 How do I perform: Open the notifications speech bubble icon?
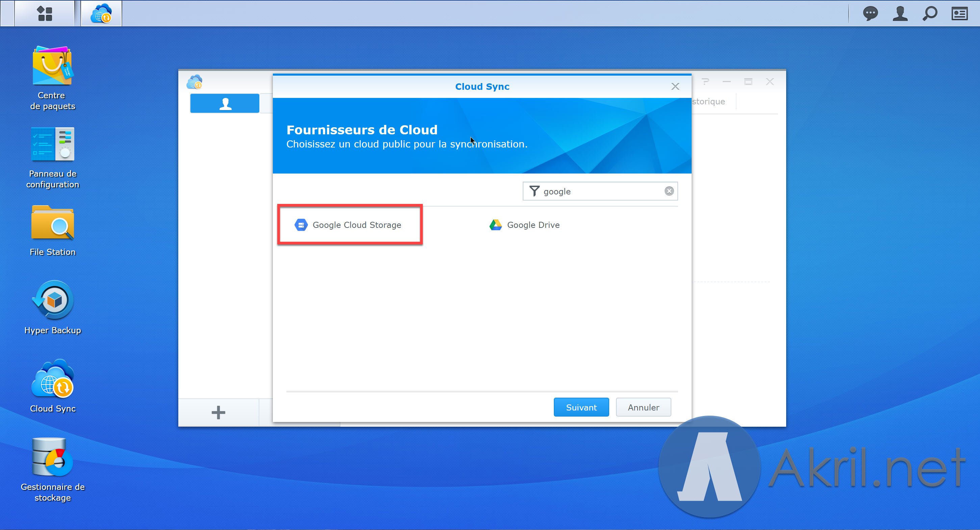(870, 14)
